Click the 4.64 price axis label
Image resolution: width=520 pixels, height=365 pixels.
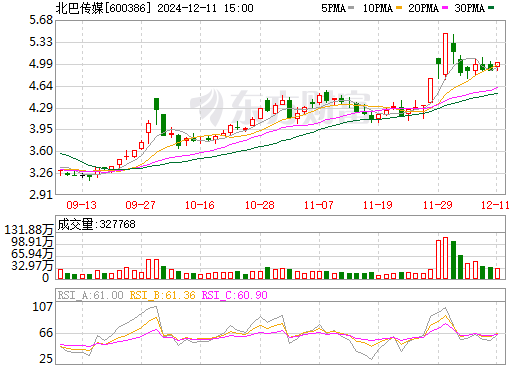(41, 86)
